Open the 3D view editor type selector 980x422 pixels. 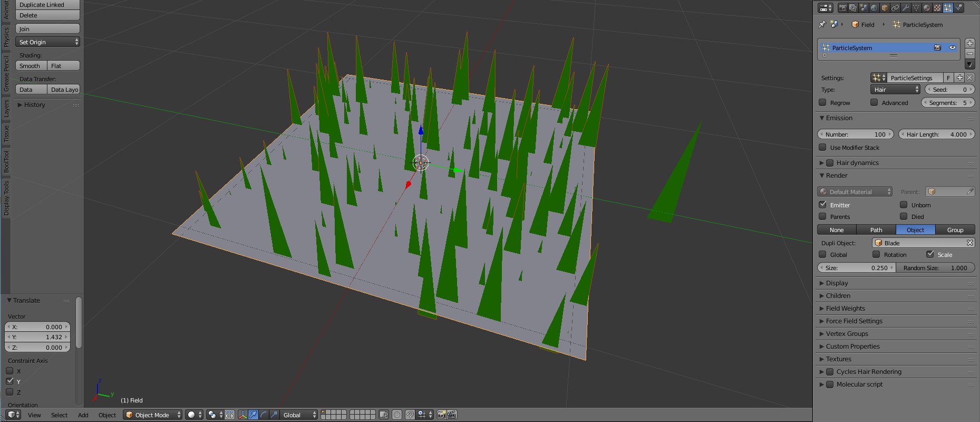pyautogui.click(x=14, y=415)
